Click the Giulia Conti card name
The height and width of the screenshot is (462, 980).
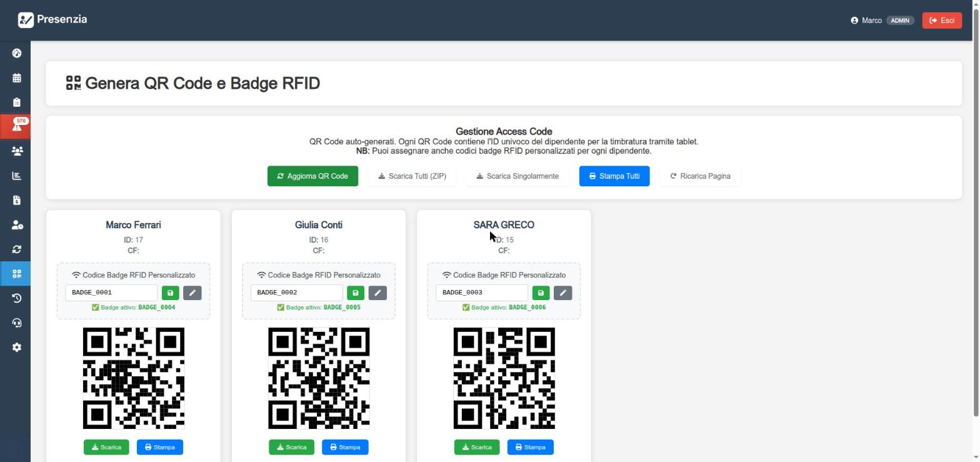tap(319, 225)
